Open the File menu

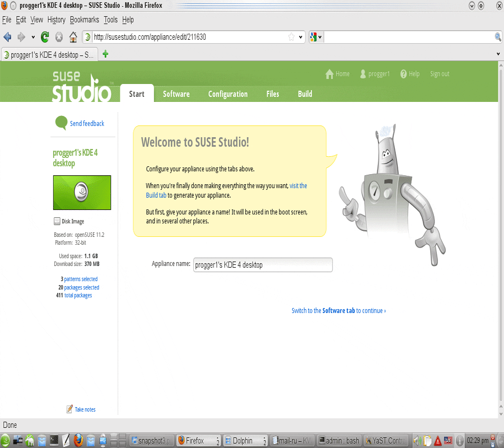pyautogui.click(x=7, y=20)
